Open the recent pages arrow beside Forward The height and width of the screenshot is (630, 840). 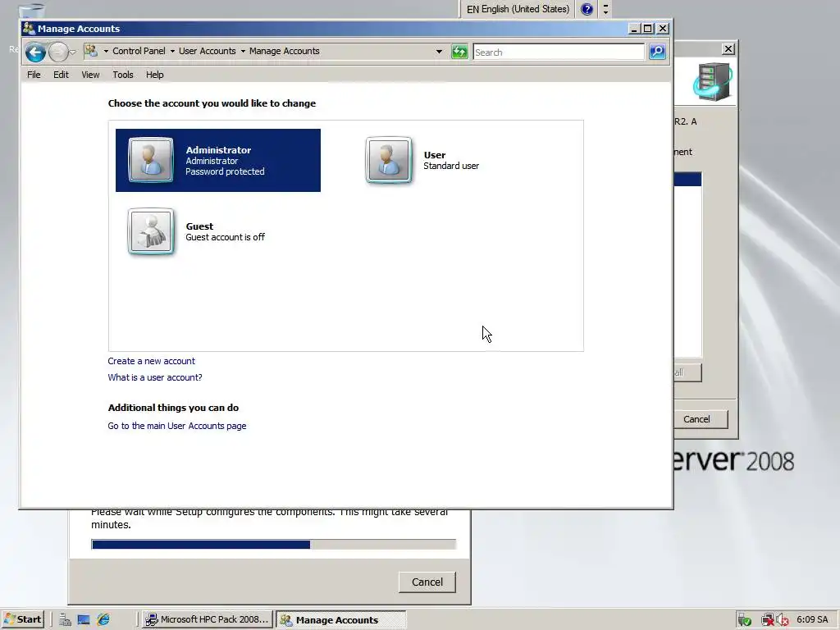tap(73, 52)
